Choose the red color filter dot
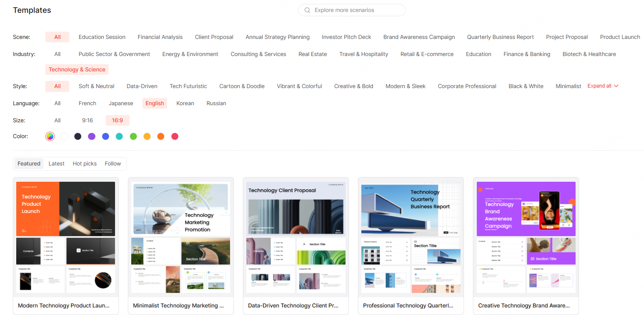The width and height of the screenshot is (644, 328). click(x=174, y=136)
